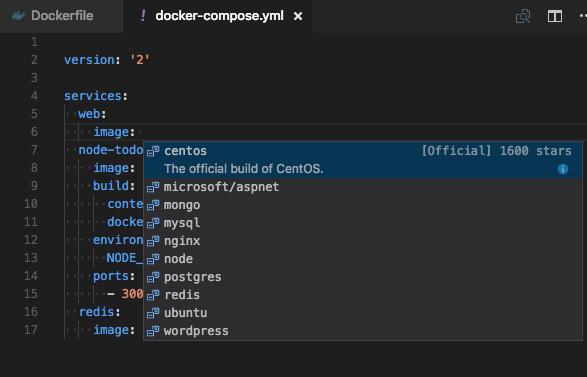
Task: Place cursor on "version: '2'" line
Action: (x=107, y=60)
